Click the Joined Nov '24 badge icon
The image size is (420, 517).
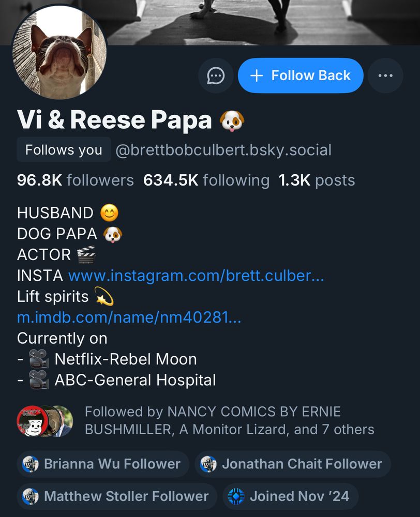[x=236, y=496]
